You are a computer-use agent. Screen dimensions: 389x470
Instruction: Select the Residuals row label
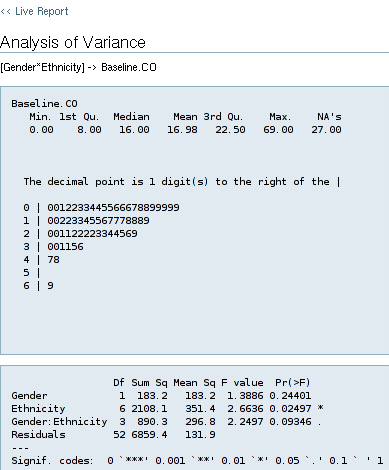38,435
